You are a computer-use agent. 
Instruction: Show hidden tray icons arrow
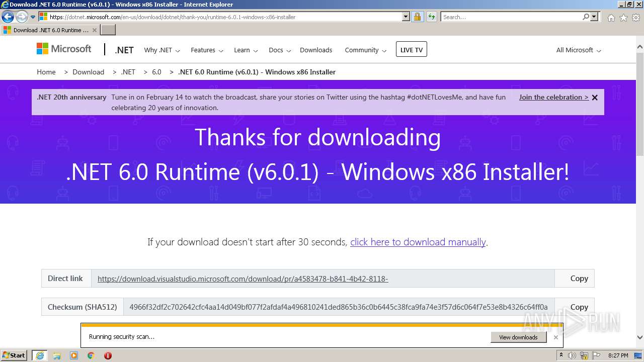561,355
